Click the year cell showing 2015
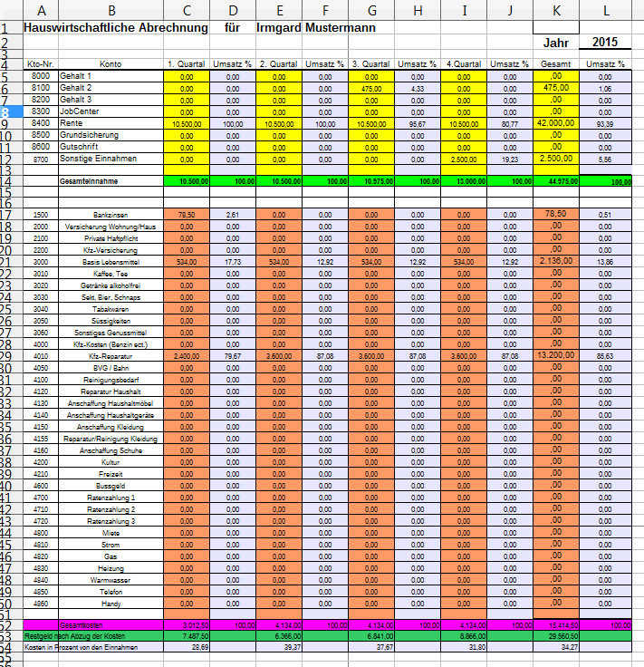644x667 pixels. (606, 43)
